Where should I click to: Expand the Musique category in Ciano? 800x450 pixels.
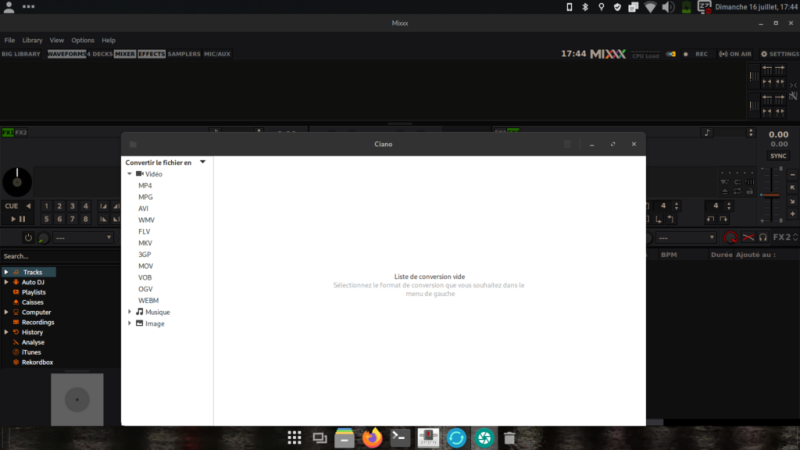130,312
